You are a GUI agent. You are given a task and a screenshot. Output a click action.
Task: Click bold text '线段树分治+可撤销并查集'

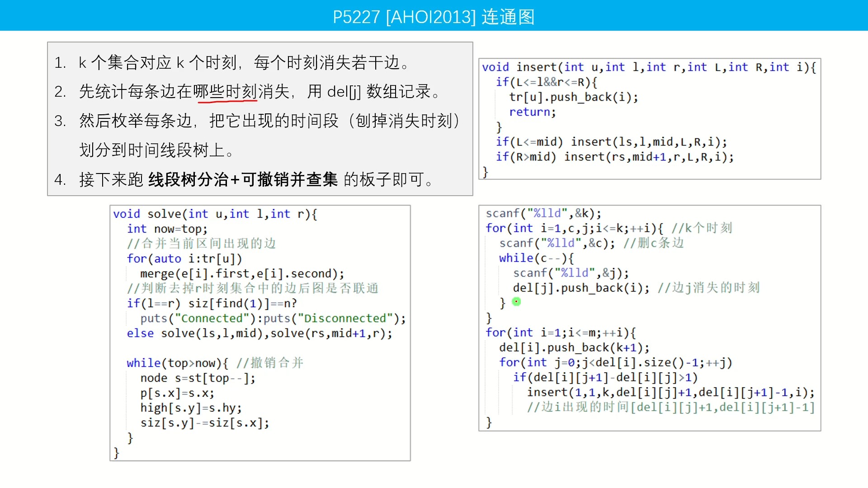coord(243,179)
